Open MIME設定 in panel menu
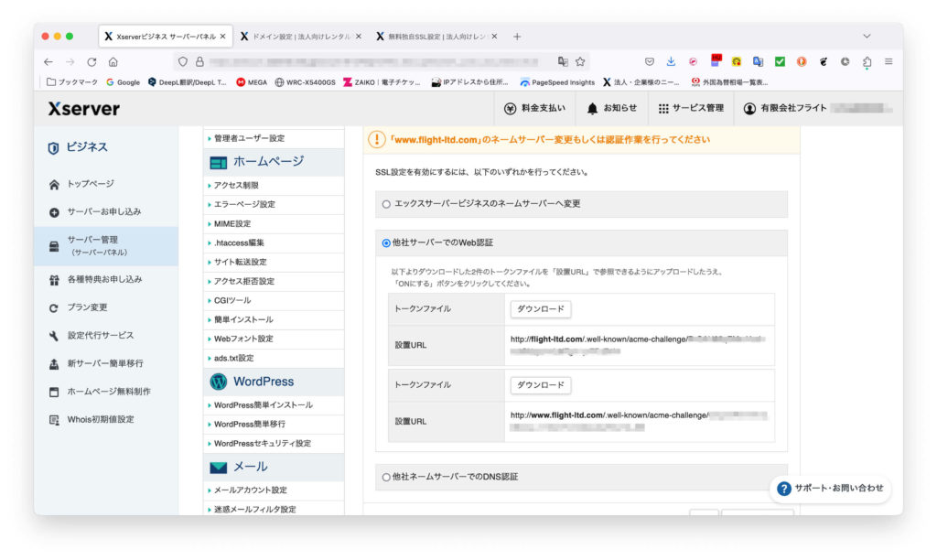Viewport: 937px width, 560px height. click(274, 223)
